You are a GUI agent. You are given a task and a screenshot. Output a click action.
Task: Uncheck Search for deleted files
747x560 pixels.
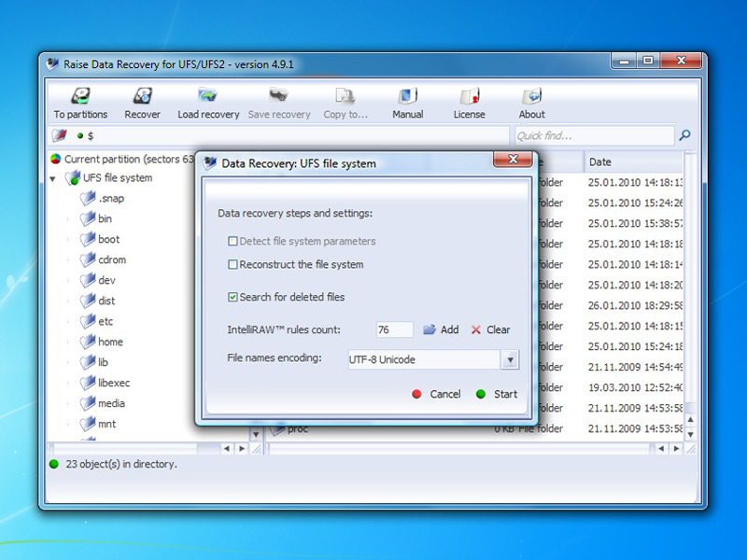(233, 297)
